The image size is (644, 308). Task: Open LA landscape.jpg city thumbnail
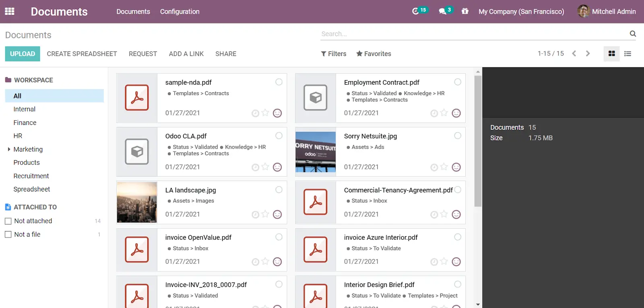point(137,202)
